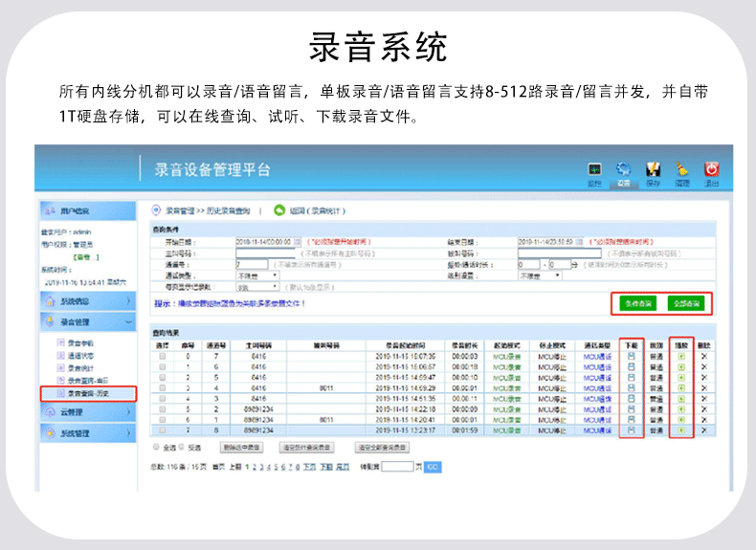Play the recording at 2019-11-15 15:06:57
This screenshot has width=756, height=550.
click(x=680, y=367)
